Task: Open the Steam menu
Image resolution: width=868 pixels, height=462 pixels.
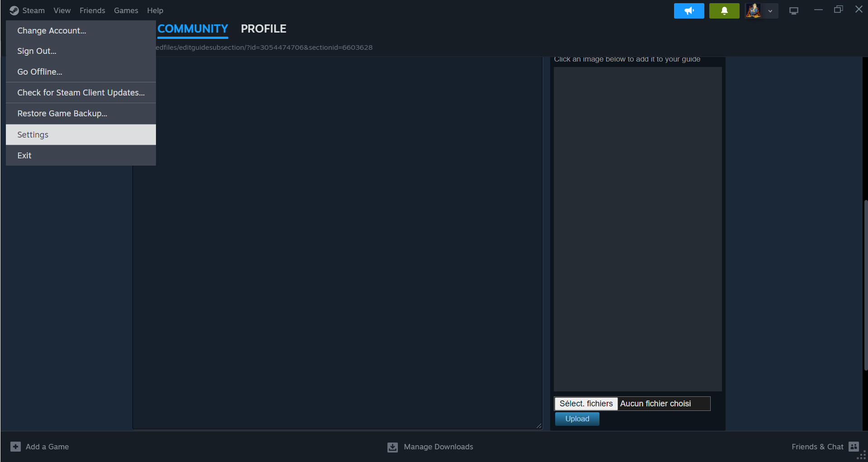Action: (33, 10)
